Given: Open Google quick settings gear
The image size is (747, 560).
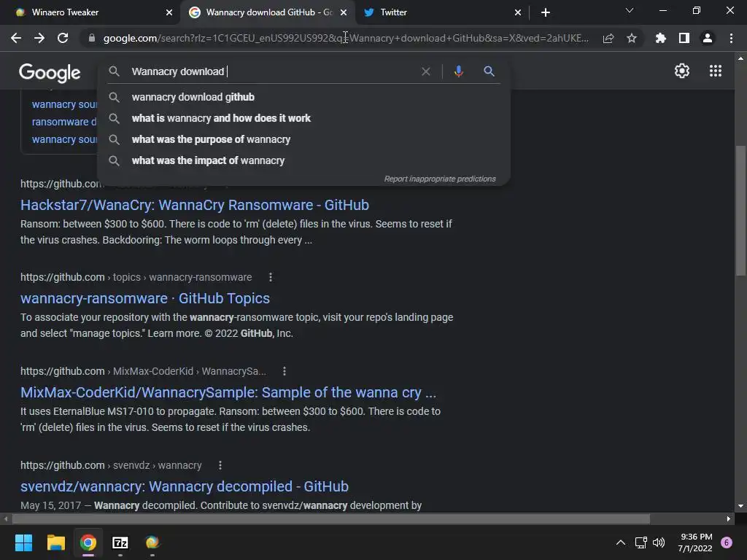Looking at the screenshot, I should click(682, 71).
